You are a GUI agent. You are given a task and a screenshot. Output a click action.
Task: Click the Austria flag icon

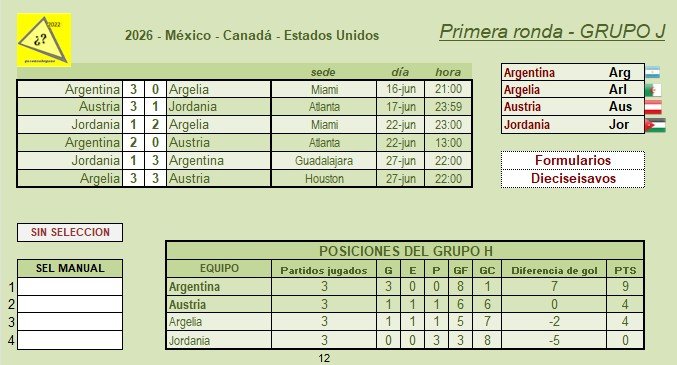[653, 107]
